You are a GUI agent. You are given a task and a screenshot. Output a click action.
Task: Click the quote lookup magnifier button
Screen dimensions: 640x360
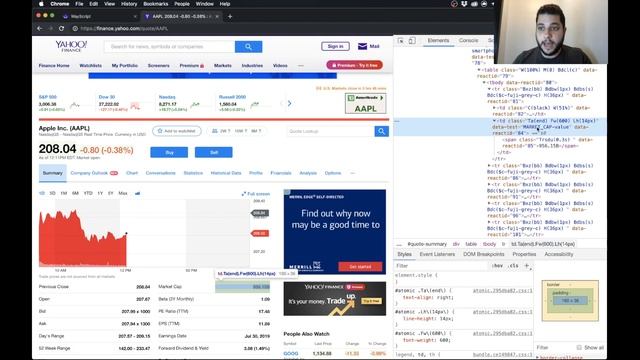click(381, 131)
